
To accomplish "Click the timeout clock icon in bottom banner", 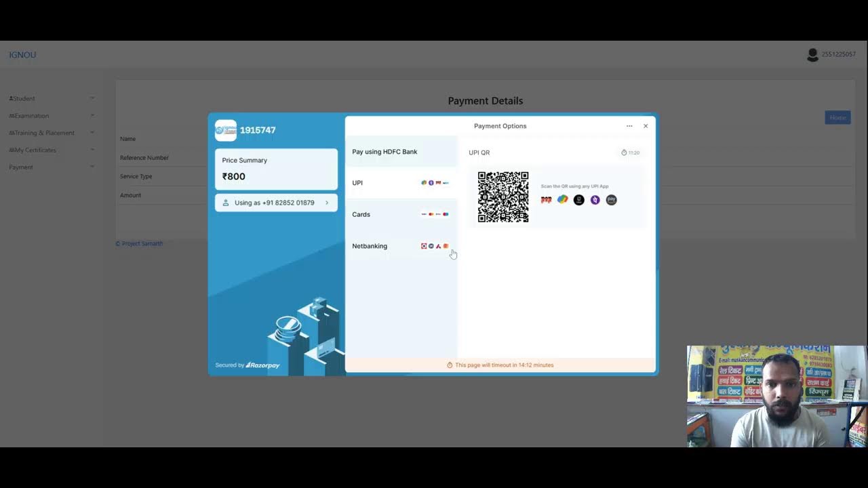I will click(x=450, y=365).
